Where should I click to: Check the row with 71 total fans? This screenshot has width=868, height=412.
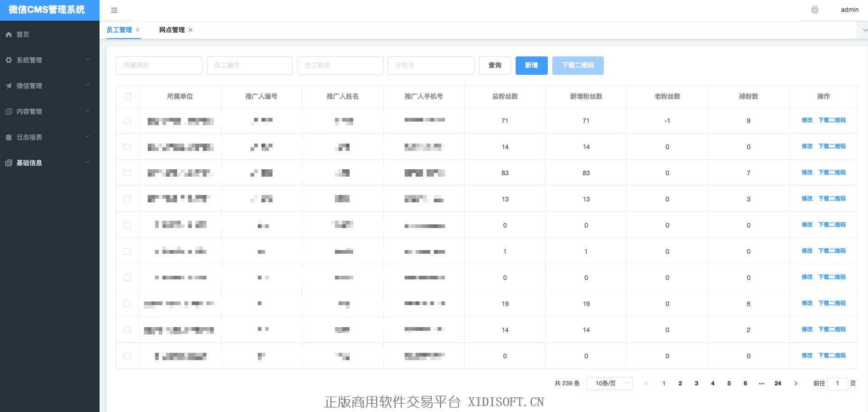point(127,121)
